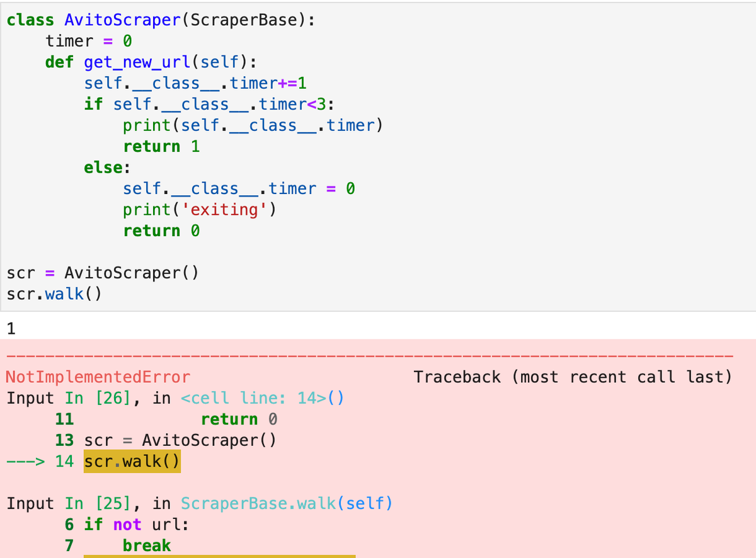Click the 'scr.walk()' line in code cell
Viewport: 756px width, 558px height.
[x=54, y=293]
